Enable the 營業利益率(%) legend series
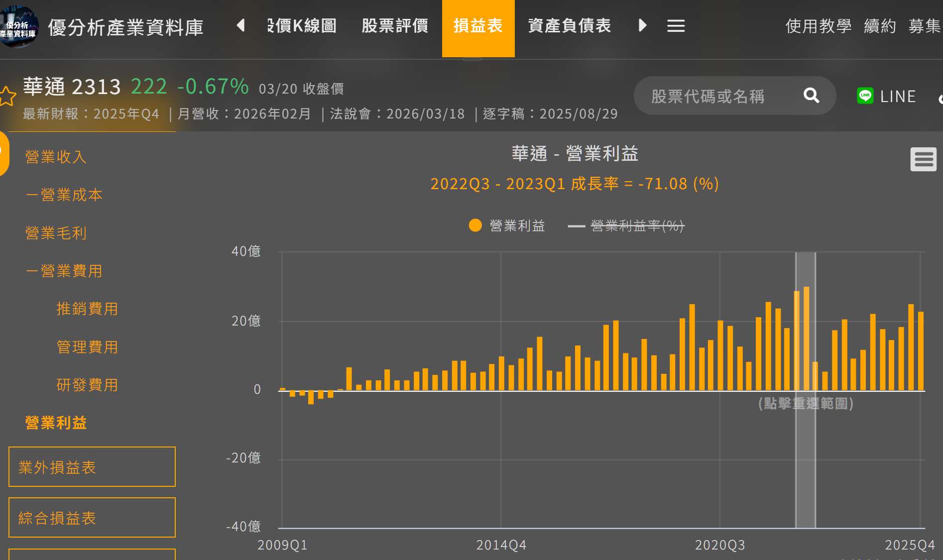Screen dimensions: 943x560 pyautogui.click(x=626, y=226)
